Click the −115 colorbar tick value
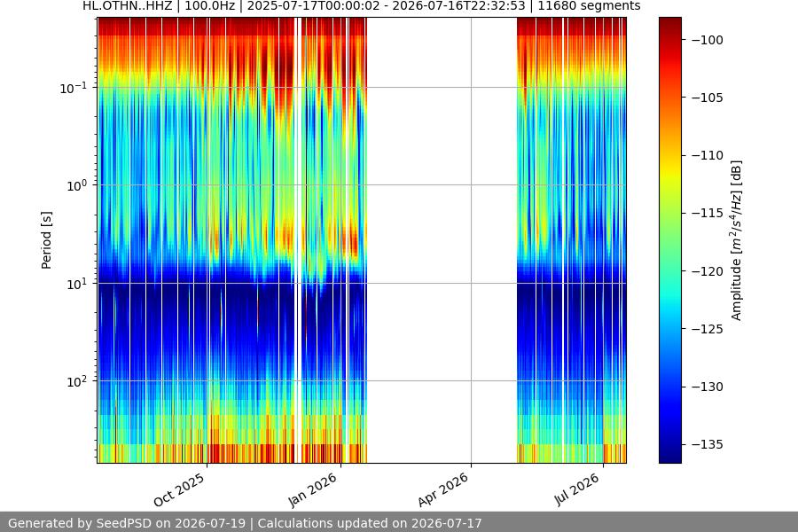This screenshot has height=532, width=798. coord(707,213)
